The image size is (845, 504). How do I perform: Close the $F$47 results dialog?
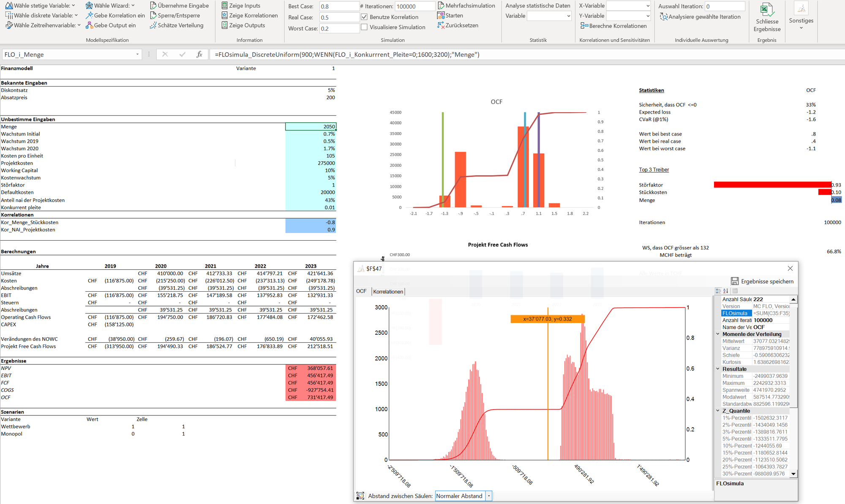coord(790,268)
